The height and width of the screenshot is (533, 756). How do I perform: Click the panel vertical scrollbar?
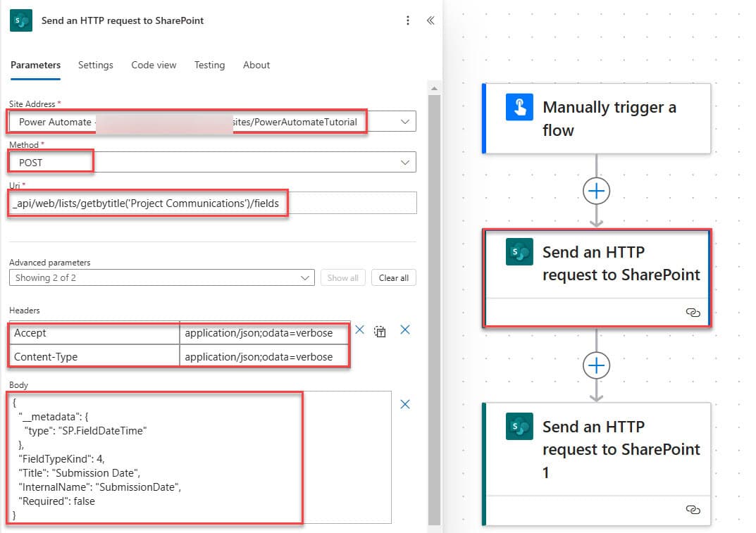click(x=434, y=308)
